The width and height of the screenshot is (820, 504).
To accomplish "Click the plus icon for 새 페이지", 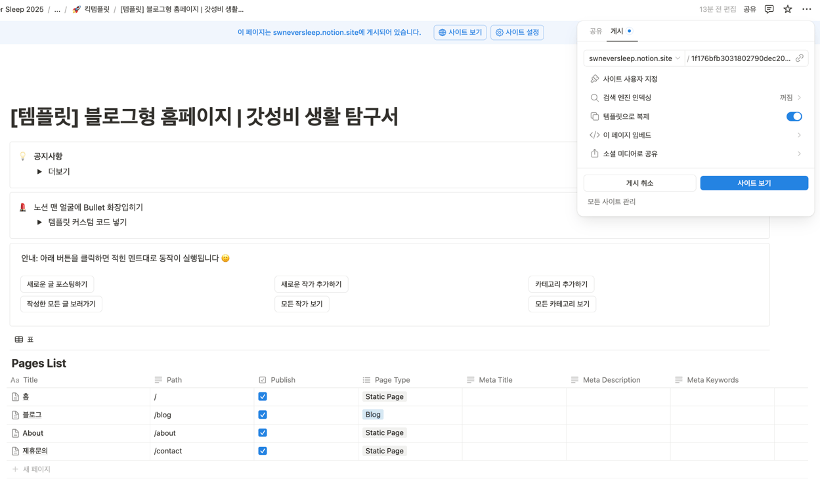I will (x=15, y=469).
